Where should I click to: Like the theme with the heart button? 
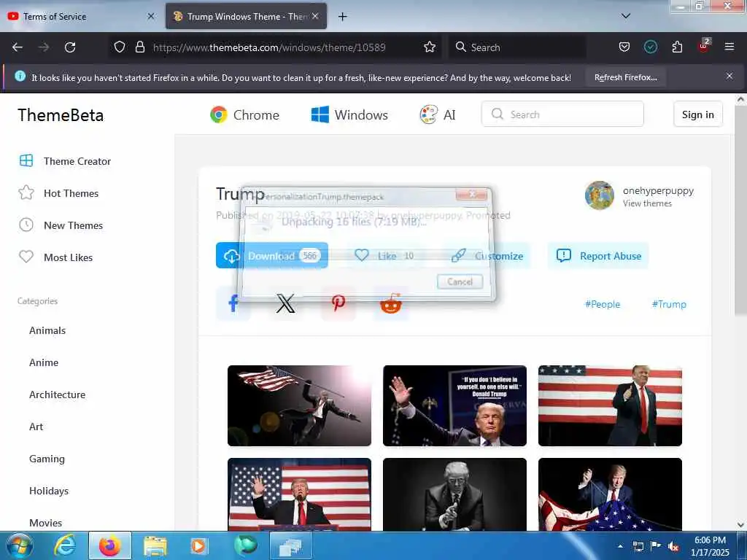pos(384,256)
